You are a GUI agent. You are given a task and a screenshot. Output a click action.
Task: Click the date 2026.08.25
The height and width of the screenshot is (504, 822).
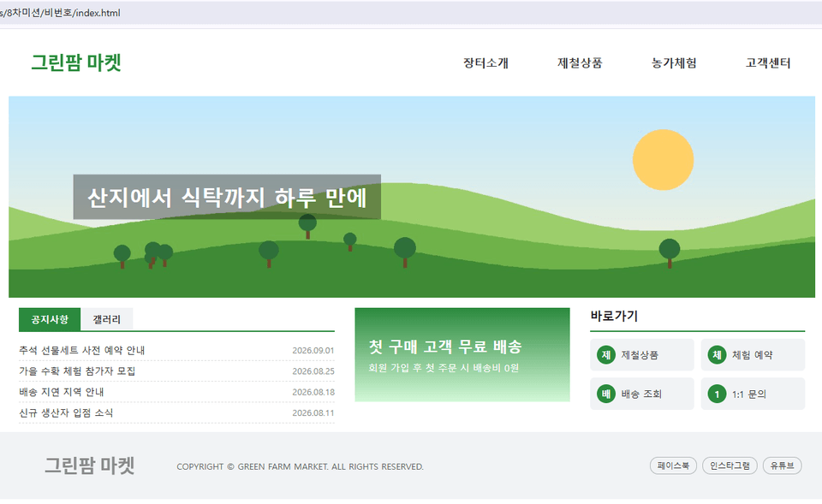coord(313,371)
